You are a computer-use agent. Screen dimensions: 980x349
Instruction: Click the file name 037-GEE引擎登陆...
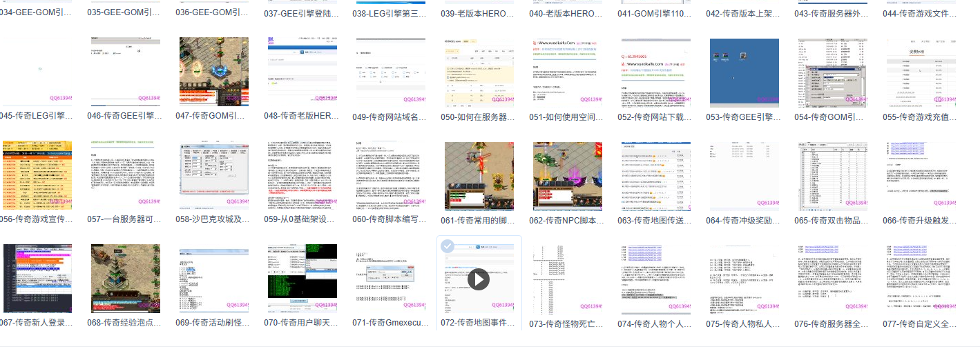tap(301, 13)
